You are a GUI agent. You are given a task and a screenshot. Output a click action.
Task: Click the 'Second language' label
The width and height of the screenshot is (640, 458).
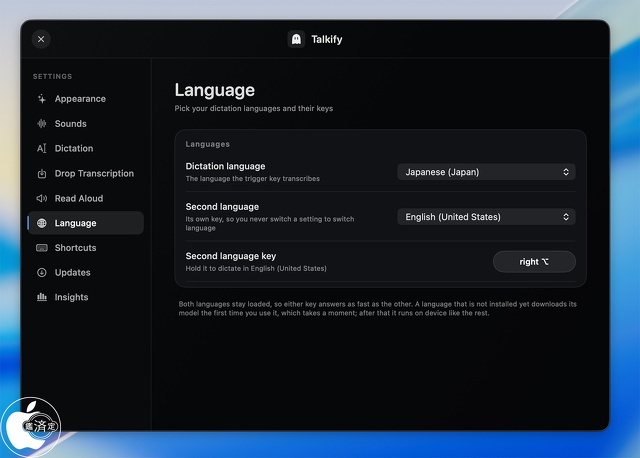(222, 207)
